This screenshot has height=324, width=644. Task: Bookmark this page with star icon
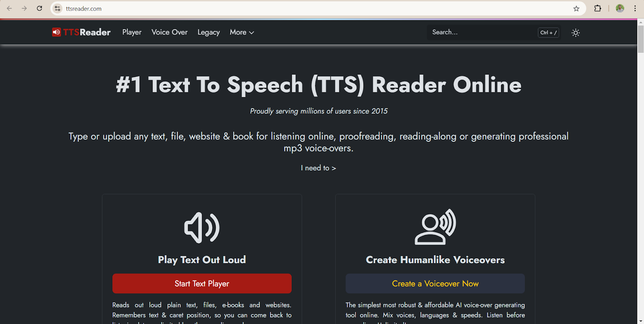pyautogui.click(x=576, y=8)
